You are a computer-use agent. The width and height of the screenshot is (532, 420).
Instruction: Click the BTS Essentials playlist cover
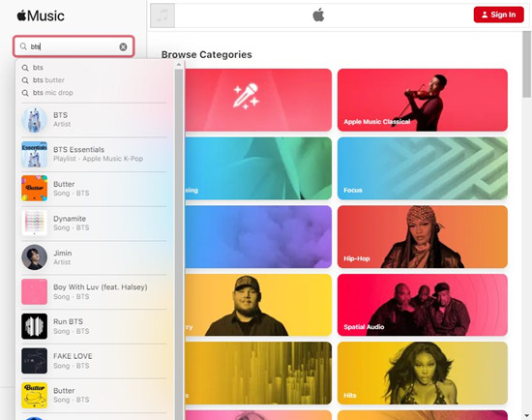pyautogui.click(x=34, y=154)
